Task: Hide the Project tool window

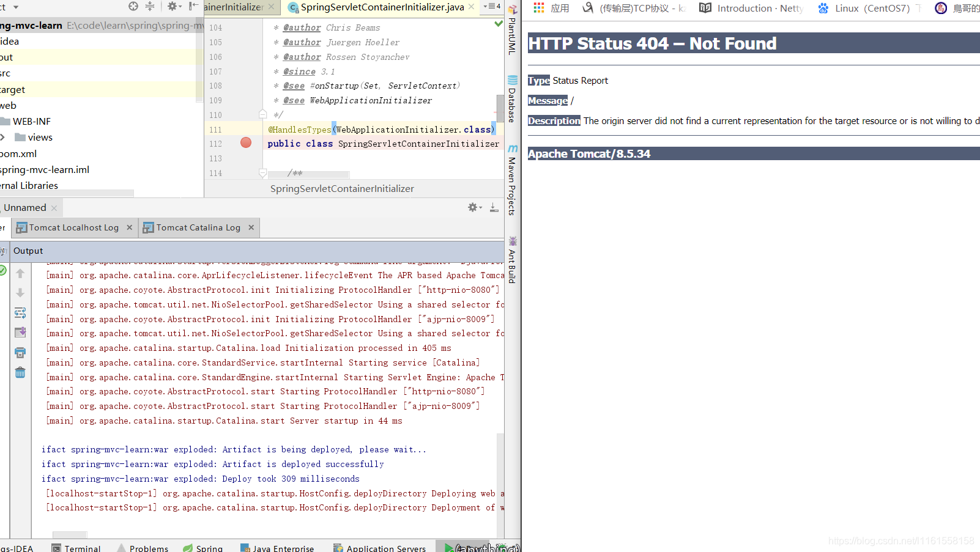Action: pos(193,6)
